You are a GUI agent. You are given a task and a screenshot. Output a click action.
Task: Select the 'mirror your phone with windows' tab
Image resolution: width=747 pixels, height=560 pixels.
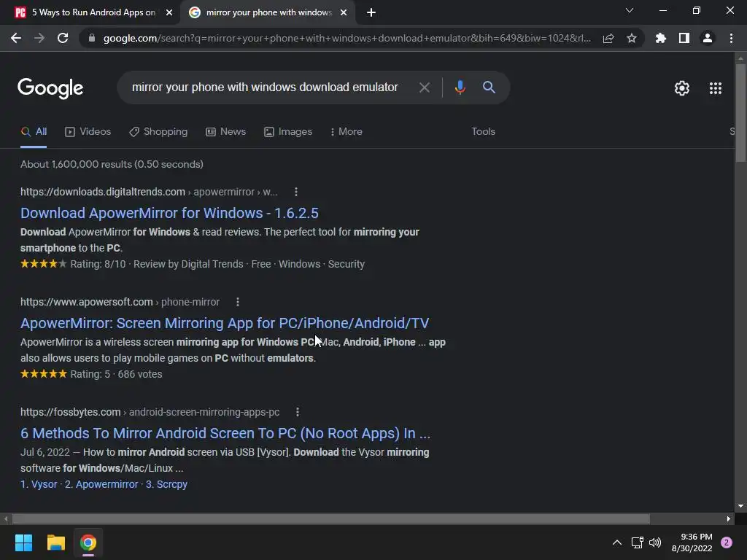click(x=268, y=12)
